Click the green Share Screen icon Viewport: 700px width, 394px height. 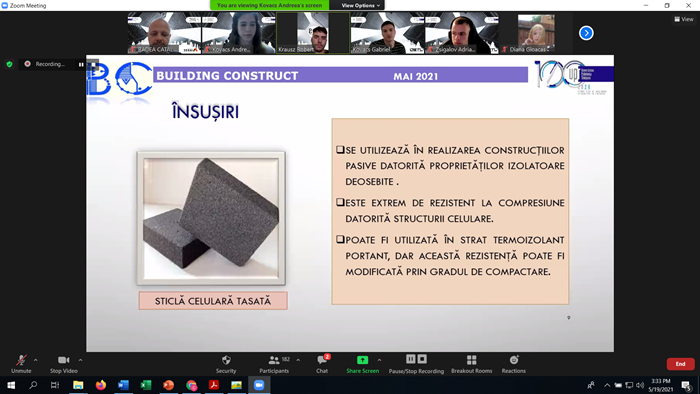click(362, 360)
